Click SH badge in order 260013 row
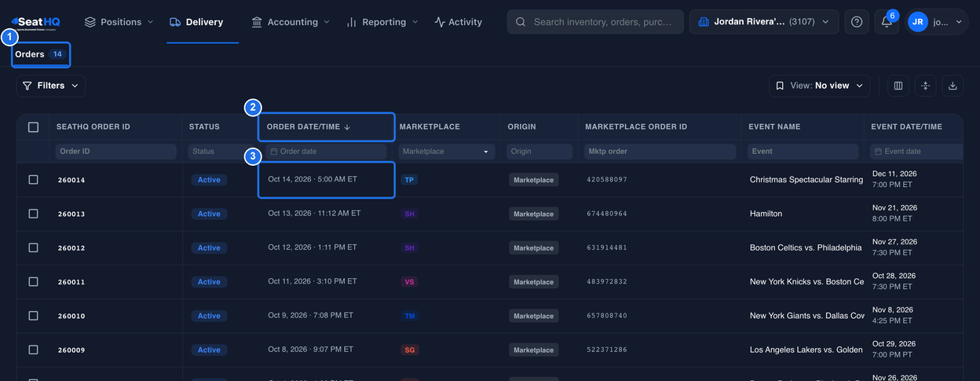This screenshot has height=381, width=980. [x=409, y=214]
